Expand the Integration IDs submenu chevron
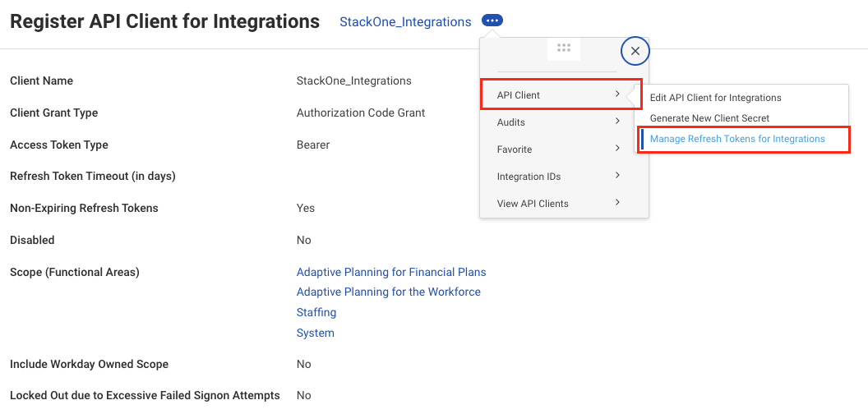 point(616,176)
